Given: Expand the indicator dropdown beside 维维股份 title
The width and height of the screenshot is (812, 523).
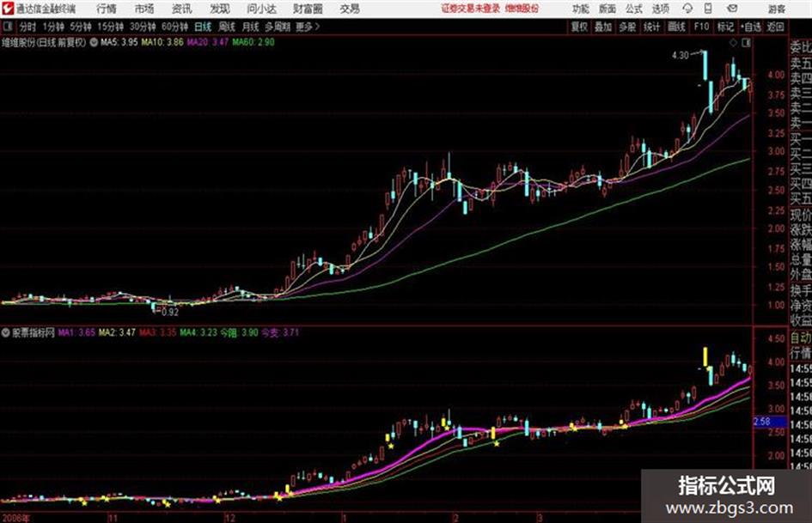Looking at the screenshot, I should pos(94,42).
